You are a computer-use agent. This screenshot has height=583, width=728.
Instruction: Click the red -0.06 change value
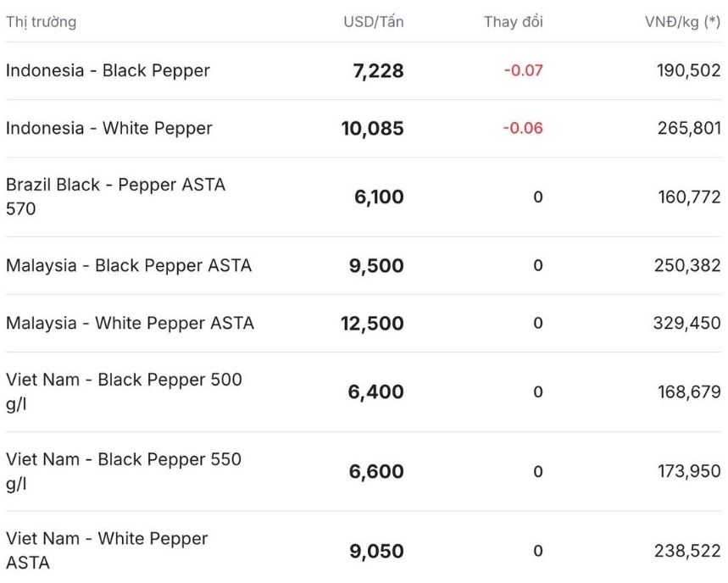pos(523,128)
